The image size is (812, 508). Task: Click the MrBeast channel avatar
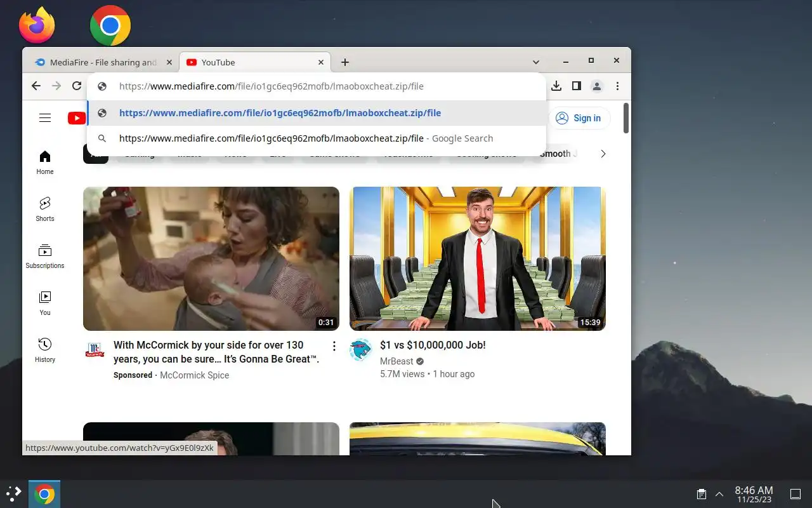point(360,350)
